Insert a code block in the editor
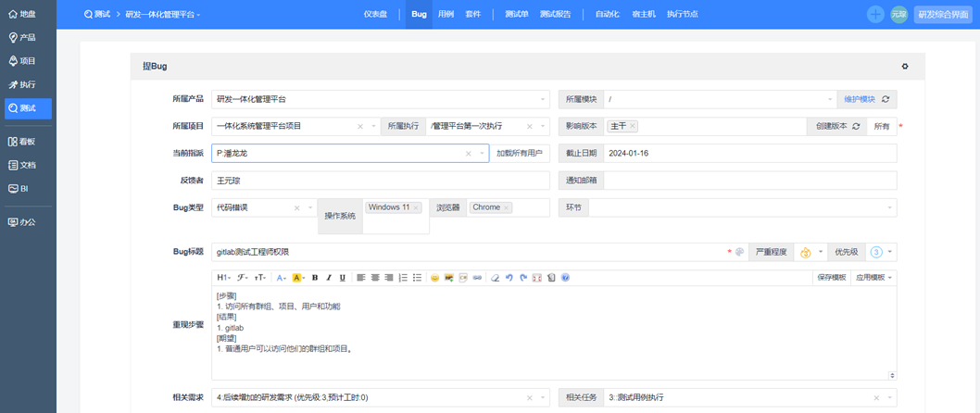Screen dimensions: 980x413 463,278
